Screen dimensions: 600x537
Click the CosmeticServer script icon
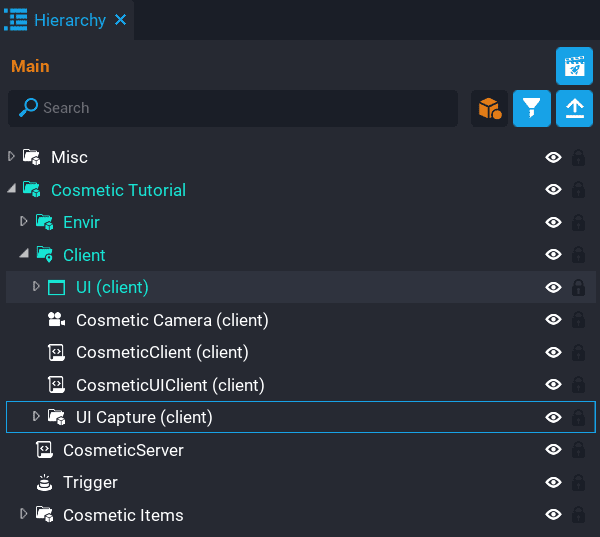click(x=44, y=450)
